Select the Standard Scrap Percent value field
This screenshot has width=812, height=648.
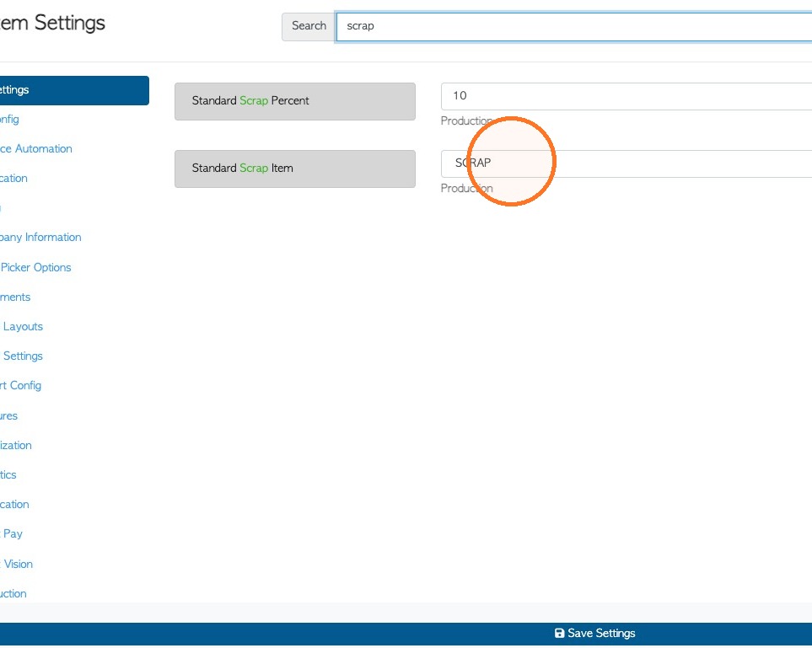tap(626, 96)
